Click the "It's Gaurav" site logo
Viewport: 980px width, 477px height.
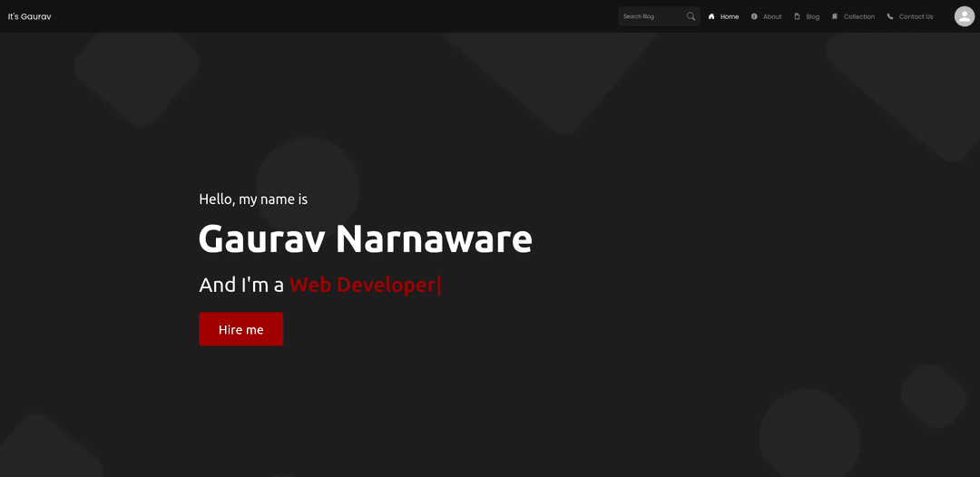[x=29, y=16]
